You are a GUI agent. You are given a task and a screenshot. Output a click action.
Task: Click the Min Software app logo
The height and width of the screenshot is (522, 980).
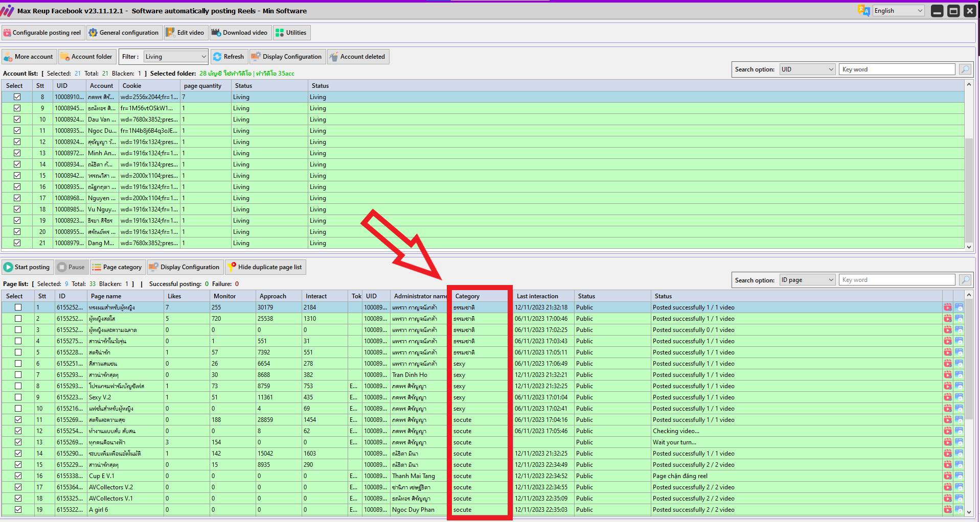pyautogui.click(x=8, y=11)
